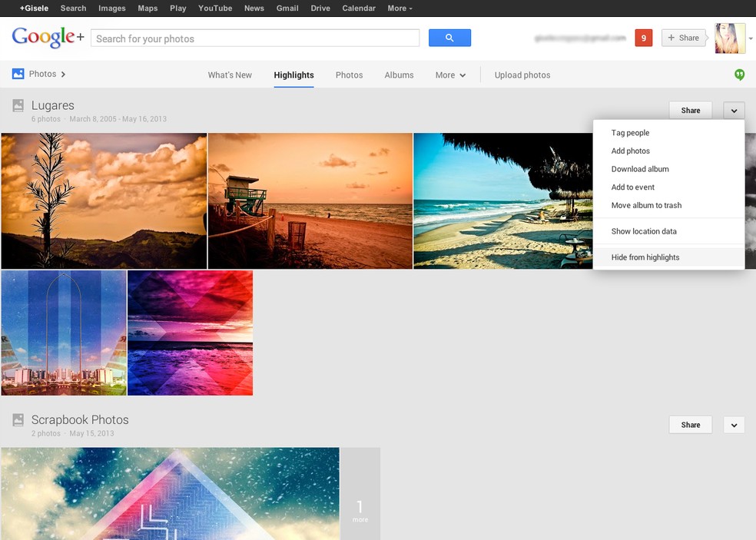The height and width of the screenshot is (540, 756).
Task: Open Images in the top black bar
Action: [112, 8]
